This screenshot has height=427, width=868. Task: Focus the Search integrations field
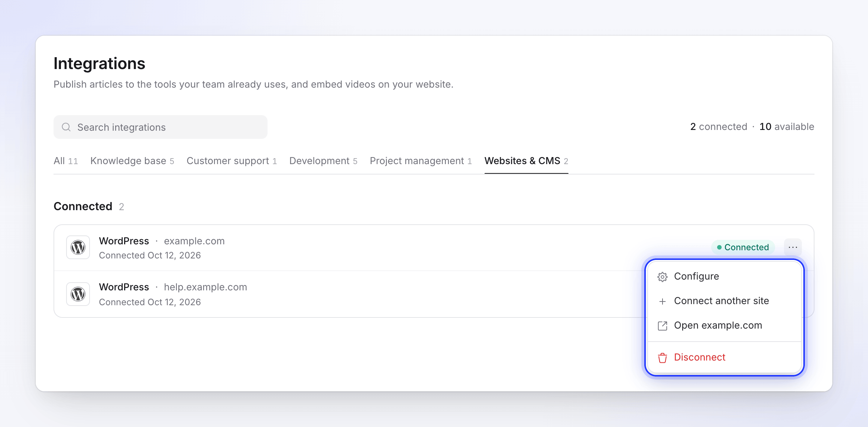click(161, 127)
